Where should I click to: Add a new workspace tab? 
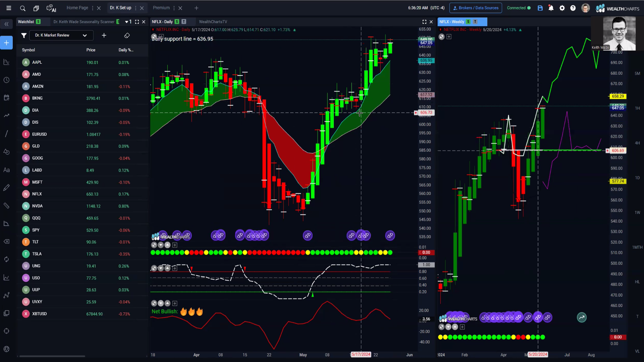point(197,8)
